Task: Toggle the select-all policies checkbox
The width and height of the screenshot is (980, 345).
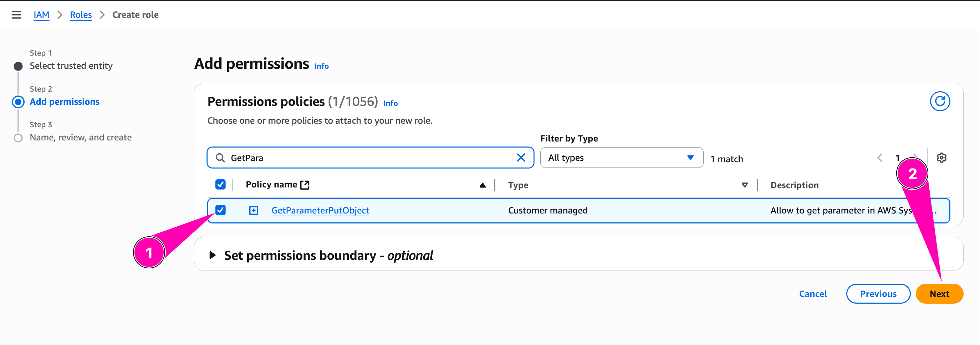Action: (220, 185)
